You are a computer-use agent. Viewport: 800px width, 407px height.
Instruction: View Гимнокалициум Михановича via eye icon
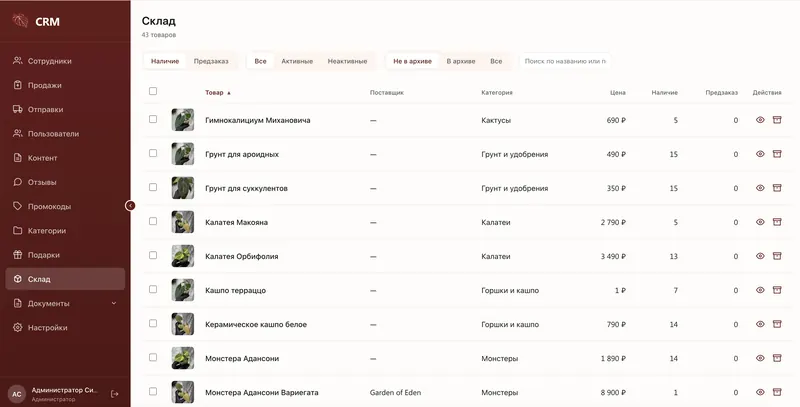pos(760,120)
